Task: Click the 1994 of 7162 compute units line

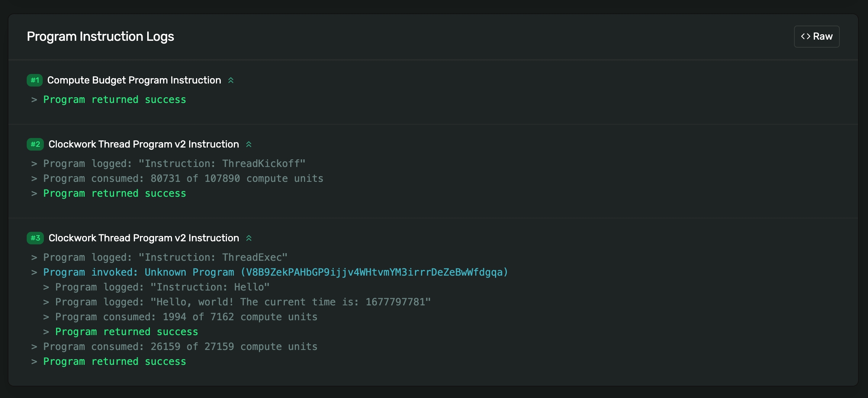Action: click(x=186, y=317)
